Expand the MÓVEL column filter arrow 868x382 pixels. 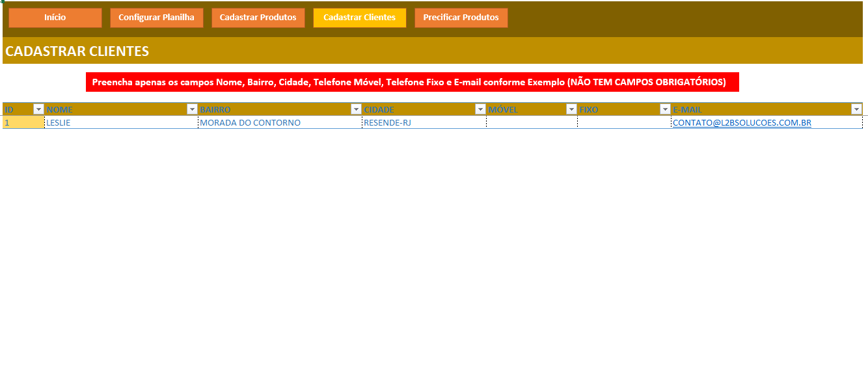(x=571, y=109)
